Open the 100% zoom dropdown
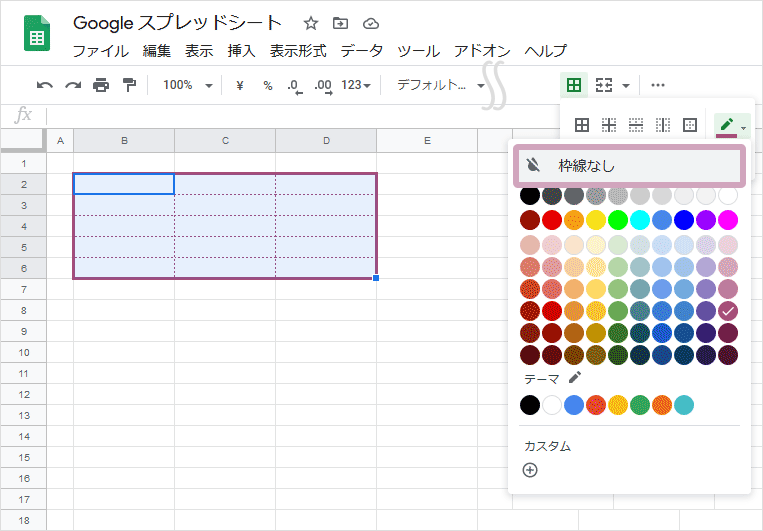Screen dimensions: 763x531 click(187, 85)
